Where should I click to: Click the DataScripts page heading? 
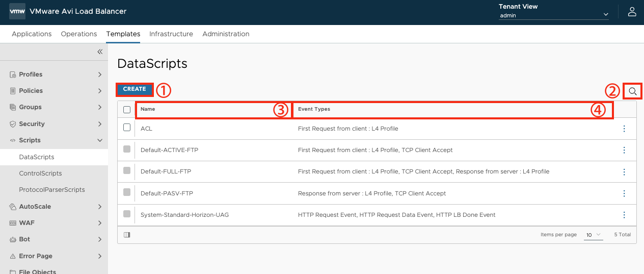tap(152, 64)
